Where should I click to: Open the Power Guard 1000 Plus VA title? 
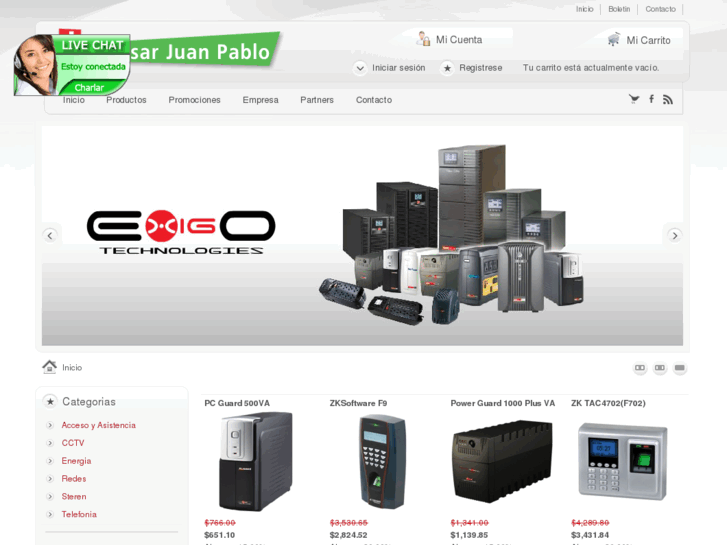[503, 403]
